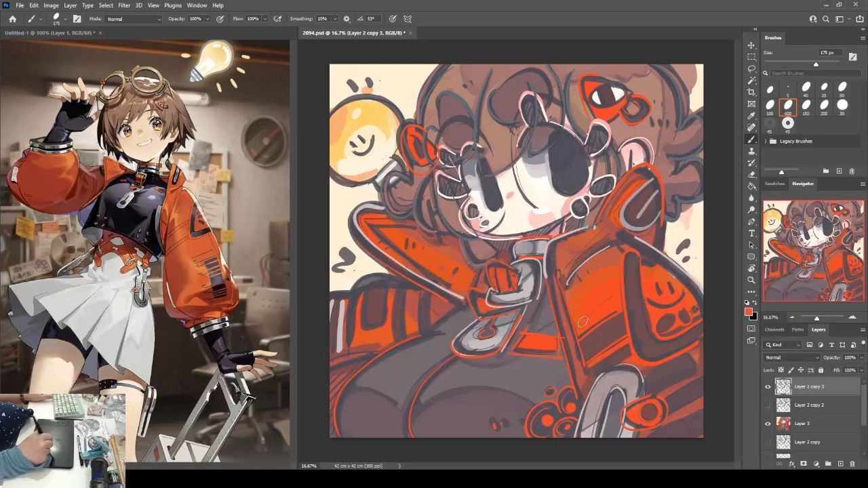Toggle lock transparent pixels
This screenshot has width=868, height=488.
point(781,370)
